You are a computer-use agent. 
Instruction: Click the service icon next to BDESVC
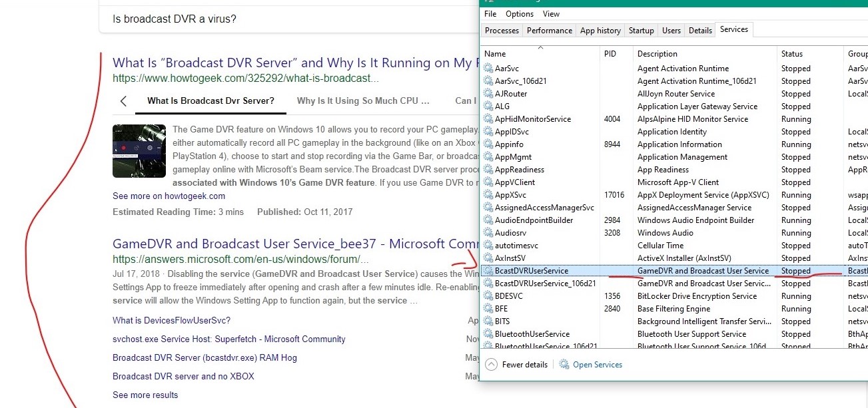click(x=488, y=296)
